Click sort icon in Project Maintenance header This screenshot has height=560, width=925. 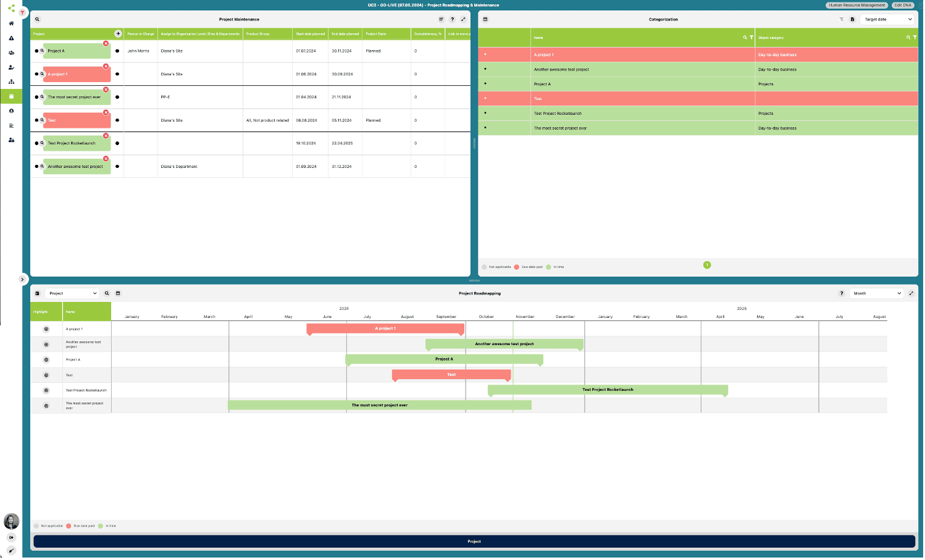pos(442,19)
